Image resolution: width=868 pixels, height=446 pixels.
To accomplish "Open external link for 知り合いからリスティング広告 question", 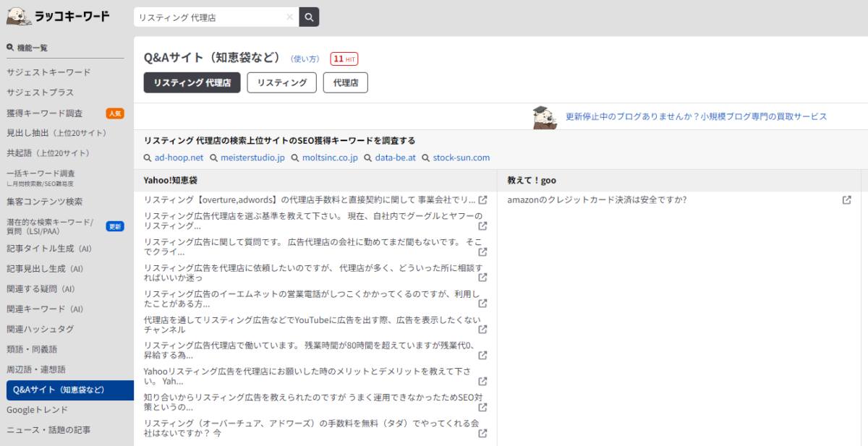I will pos(482,408).
